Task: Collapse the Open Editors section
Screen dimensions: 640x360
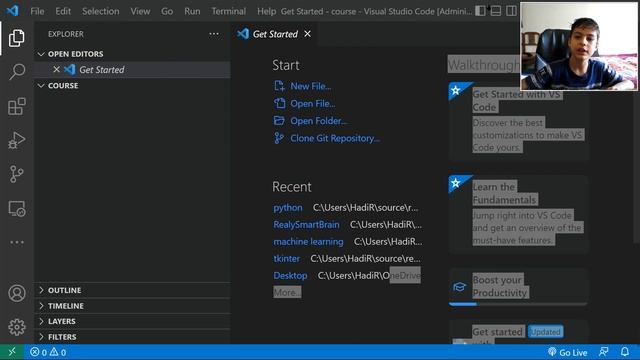Action: click(132, 54)
